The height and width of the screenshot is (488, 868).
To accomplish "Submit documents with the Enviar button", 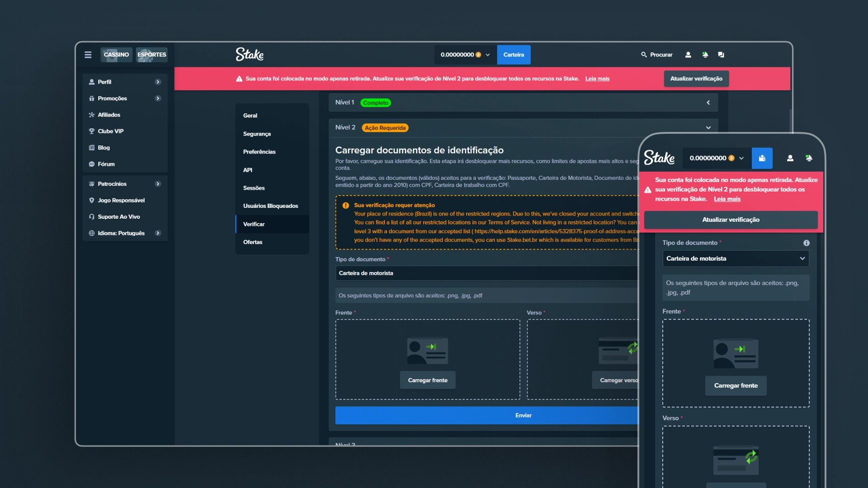I will point(487,415).
